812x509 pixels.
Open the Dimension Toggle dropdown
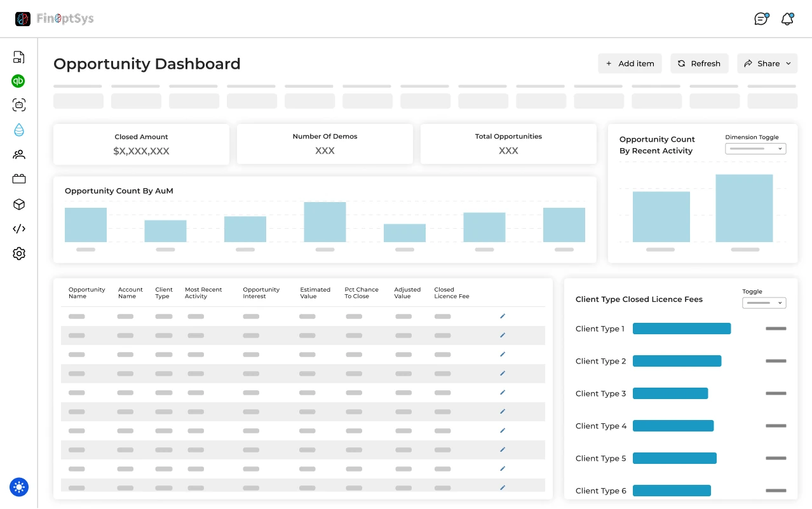point(755,149)
